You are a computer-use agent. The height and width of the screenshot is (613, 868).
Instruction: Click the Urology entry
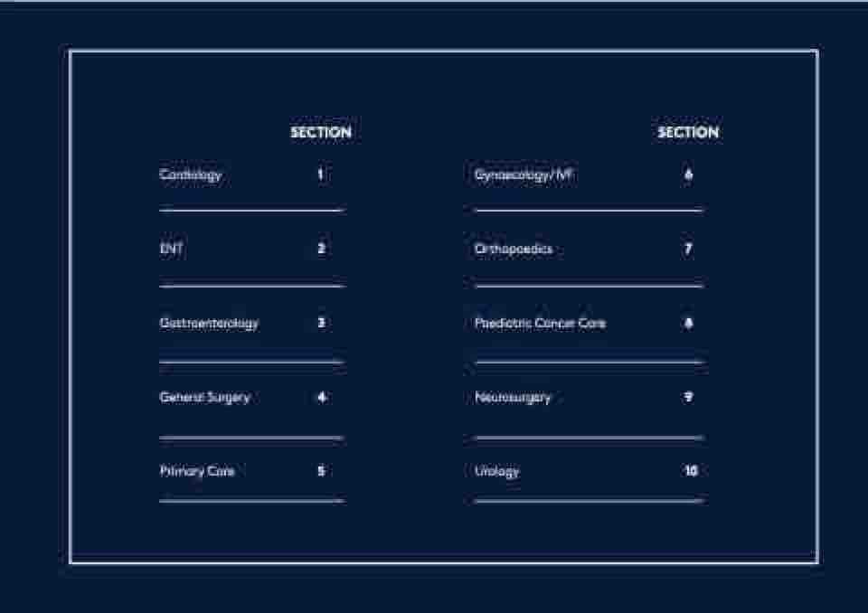[496, 471]
